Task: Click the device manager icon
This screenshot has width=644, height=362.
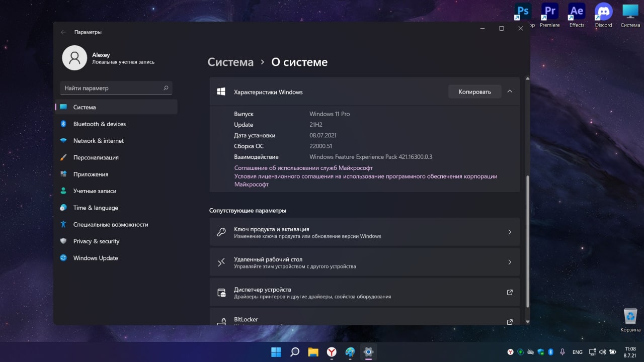Action: click(x=221, y=293)
